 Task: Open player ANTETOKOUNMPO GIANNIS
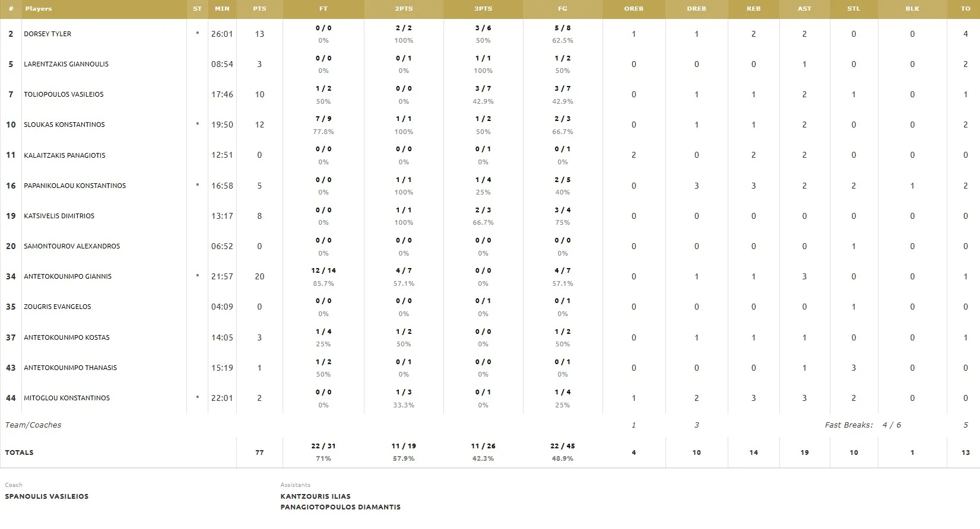coord(68,277)
